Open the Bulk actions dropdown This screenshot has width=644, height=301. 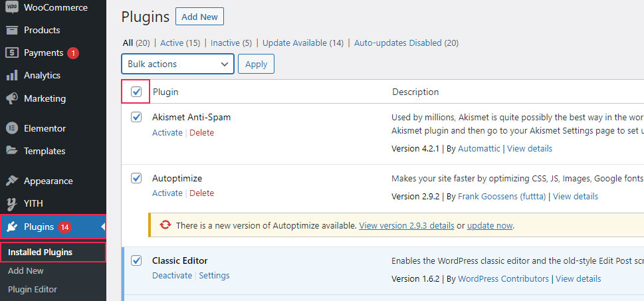(x=178, y=64)
